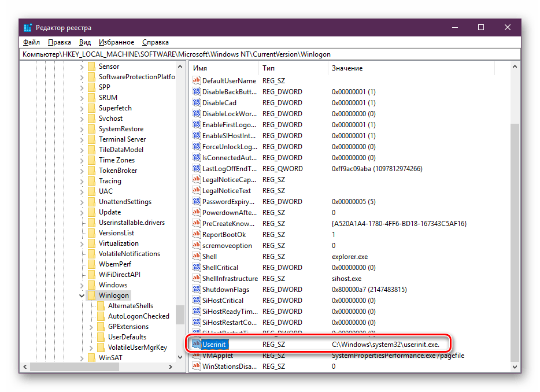Click the registry path address bar
This screenshot has width=540, height=392.
tap(269, 54)
